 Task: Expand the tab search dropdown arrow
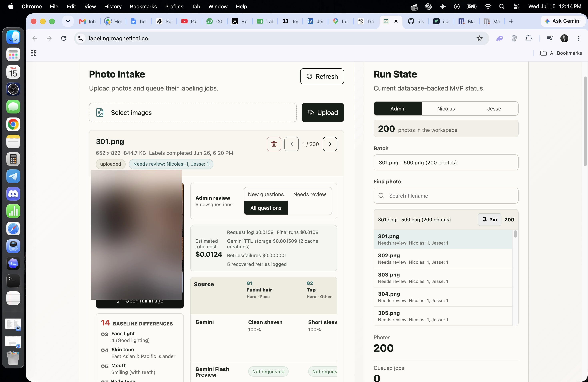coord(68,21)
